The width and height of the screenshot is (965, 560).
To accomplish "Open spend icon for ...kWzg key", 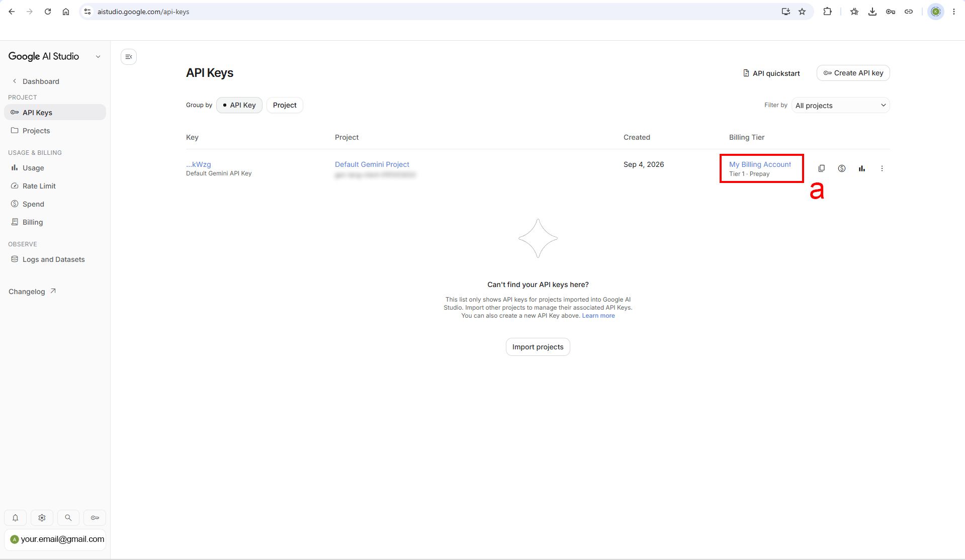I will (842, 168).
